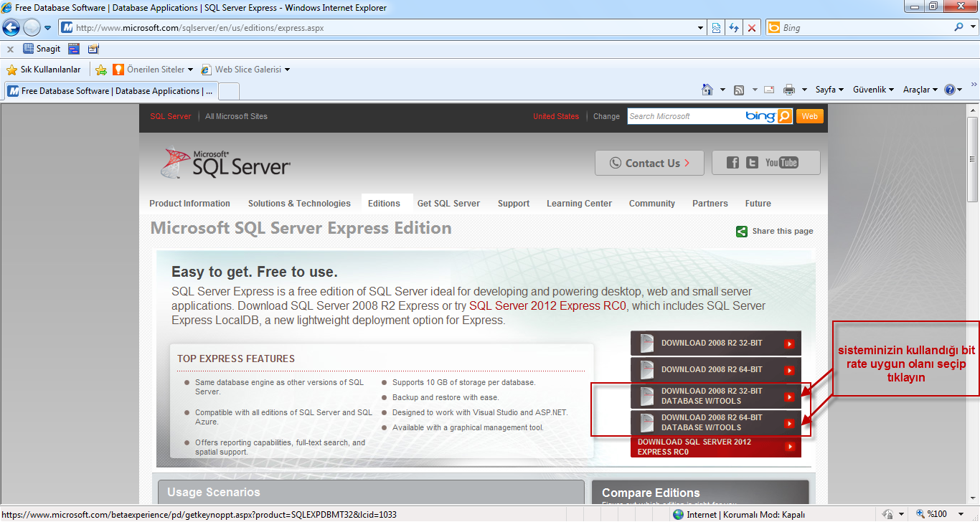Open Önerilen Siteler dropdown
This screenshot has height=522, width=980.
pyautogui.click(x=153, y=70)
